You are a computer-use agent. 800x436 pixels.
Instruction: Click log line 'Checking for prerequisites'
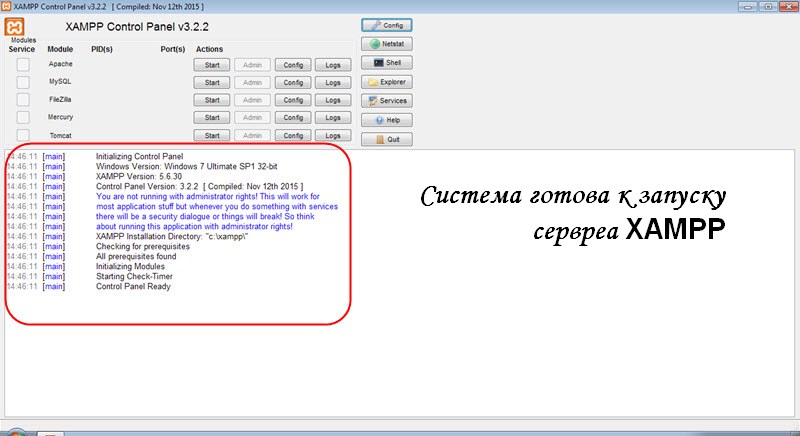click(143, 246)
